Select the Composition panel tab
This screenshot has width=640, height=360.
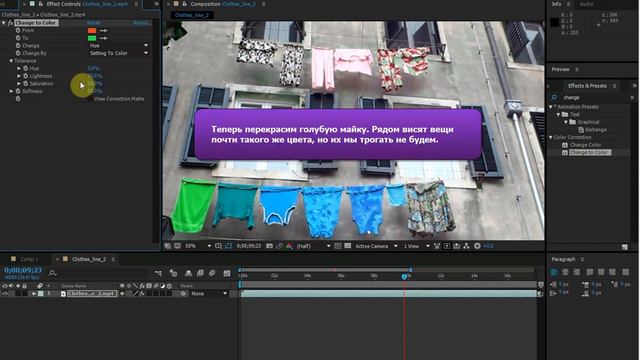click(222, 4)
